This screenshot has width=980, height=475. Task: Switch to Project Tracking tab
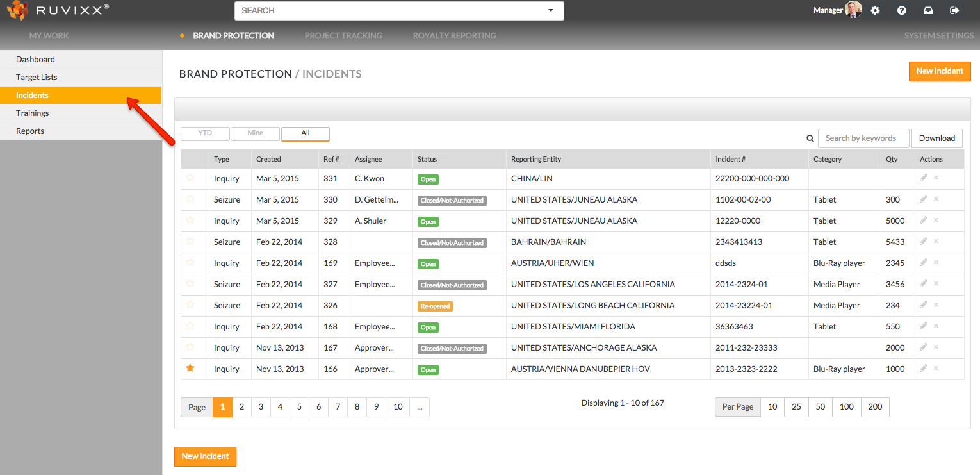coord(343,36)
